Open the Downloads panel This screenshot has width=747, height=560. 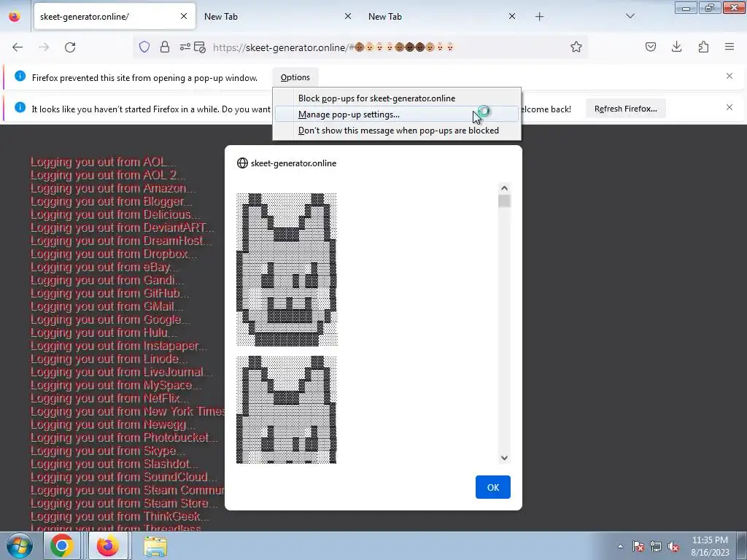click(676, 47)
